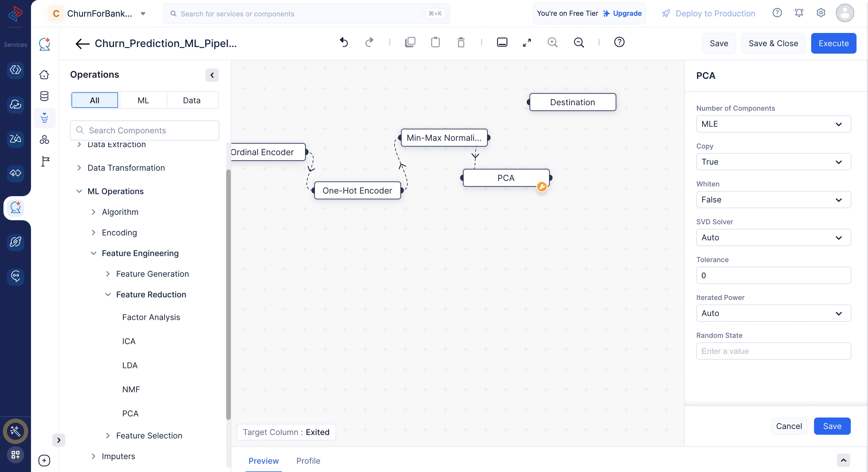868x472 pixels.
Task: Switch to the Profile tab
Action: (x=308, y=461)
